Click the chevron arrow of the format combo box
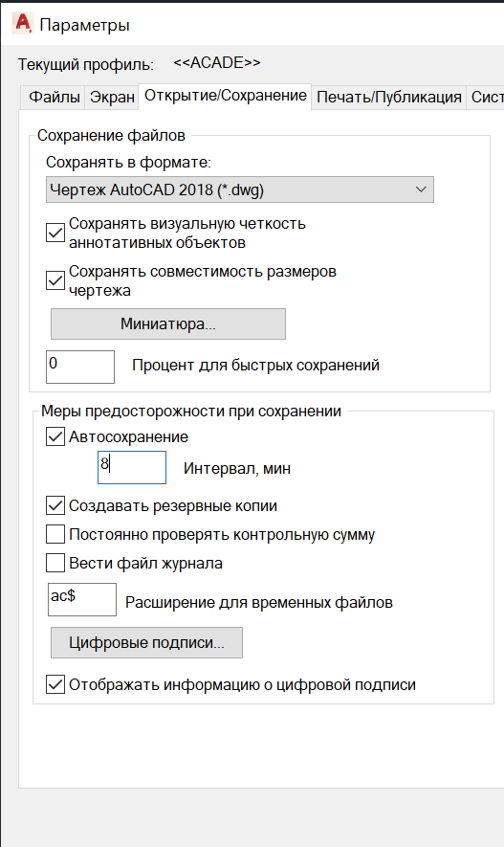504x847 pixels. [x=421, y=189]
